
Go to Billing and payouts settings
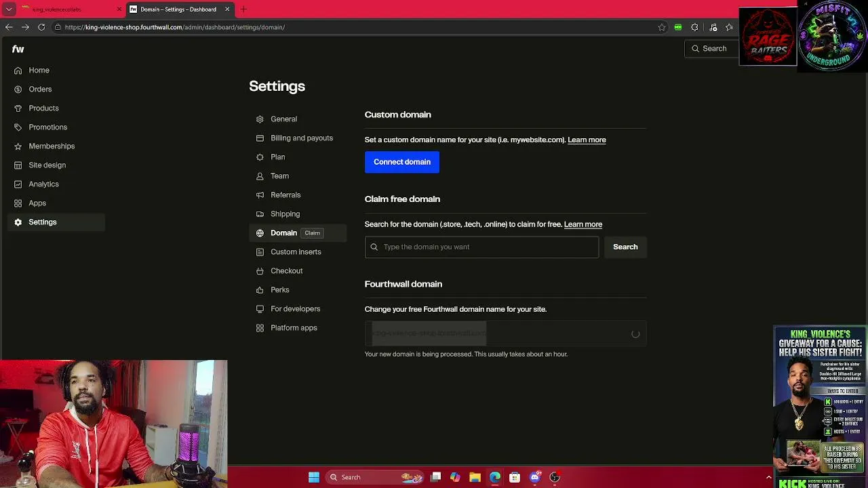tap(302, 138)
